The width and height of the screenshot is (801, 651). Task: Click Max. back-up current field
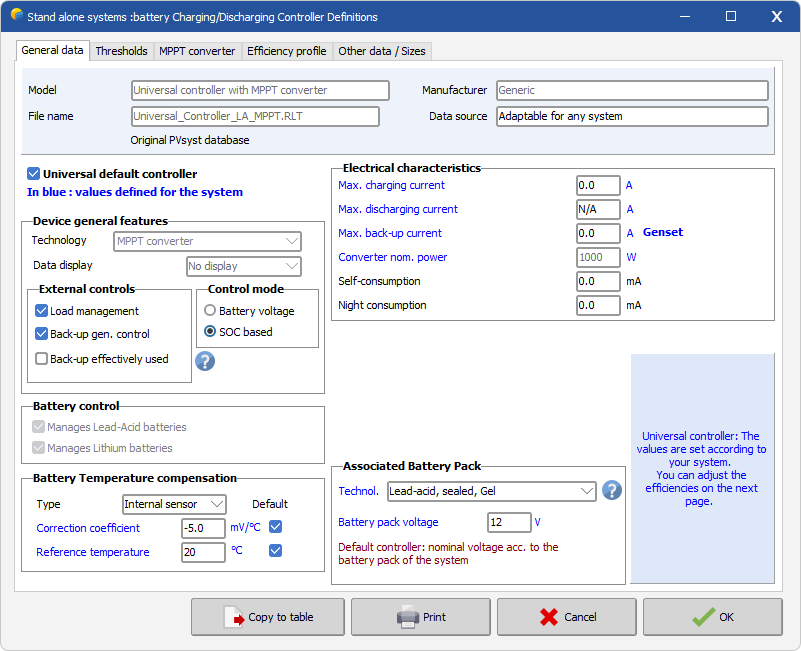click(598, 234)
